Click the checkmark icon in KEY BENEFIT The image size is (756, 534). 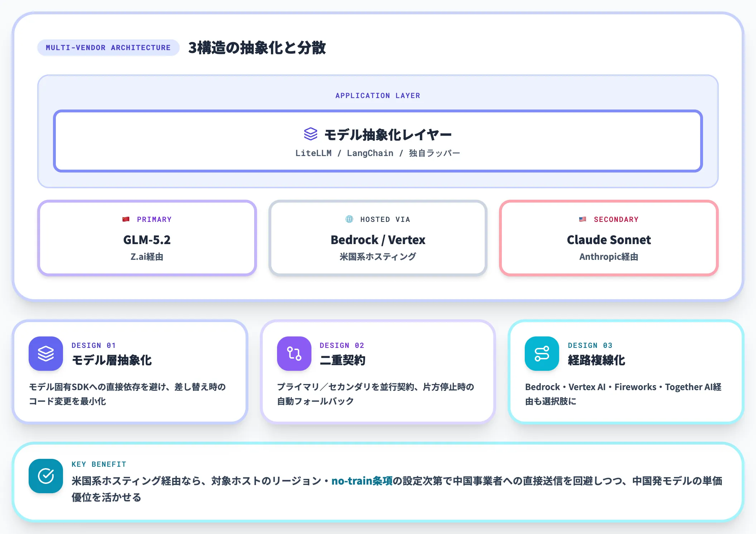pyautogui.click(x=46, y=476)
